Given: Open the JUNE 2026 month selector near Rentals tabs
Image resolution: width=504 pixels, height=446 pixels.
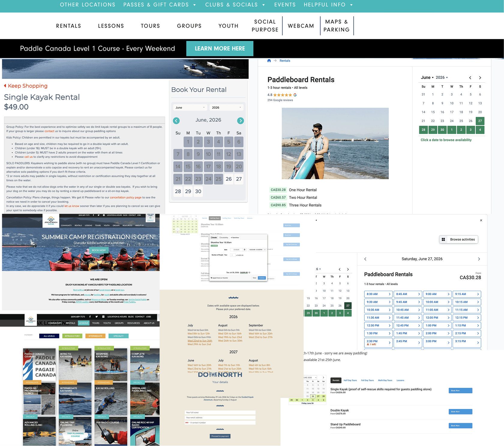Looking at the screenshot, I should (x=310, y=378).
